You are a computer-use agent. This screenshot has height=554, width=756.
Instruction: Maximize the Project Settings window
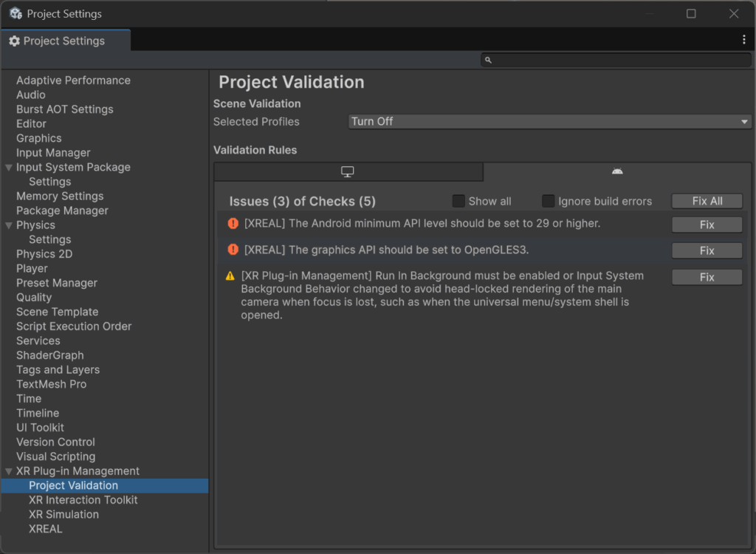[x=691, y=13]
